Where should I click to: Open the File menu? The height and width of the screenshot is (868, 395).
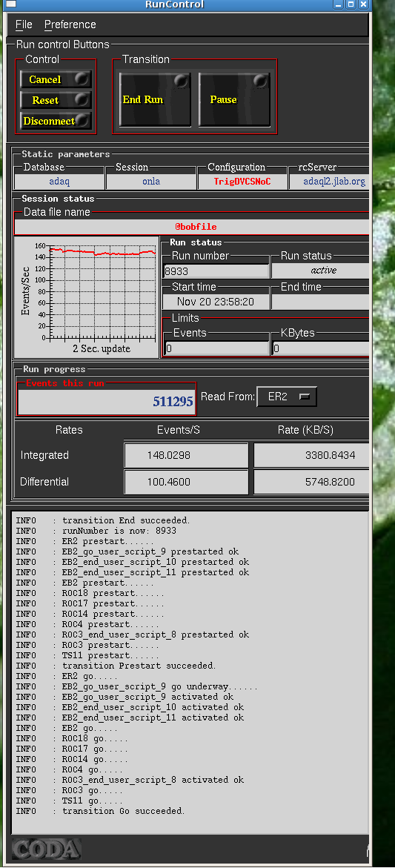[x=24, y=24]
